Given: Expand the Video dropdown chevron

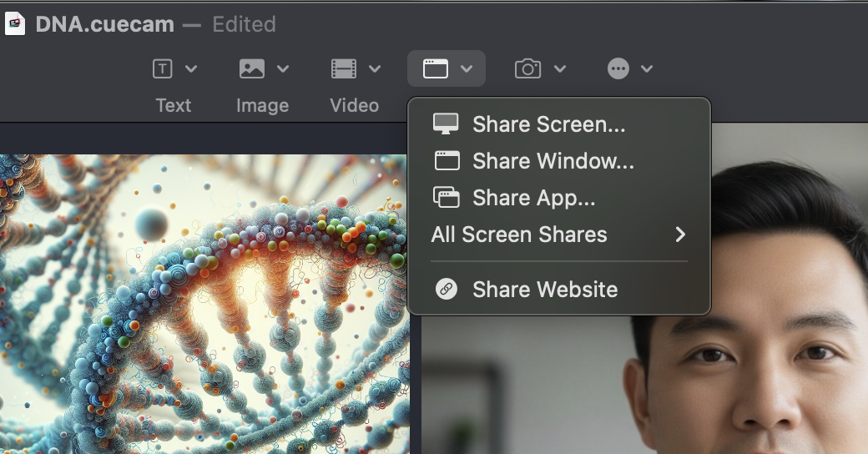Looking at the screenshot, I should 375,68.
